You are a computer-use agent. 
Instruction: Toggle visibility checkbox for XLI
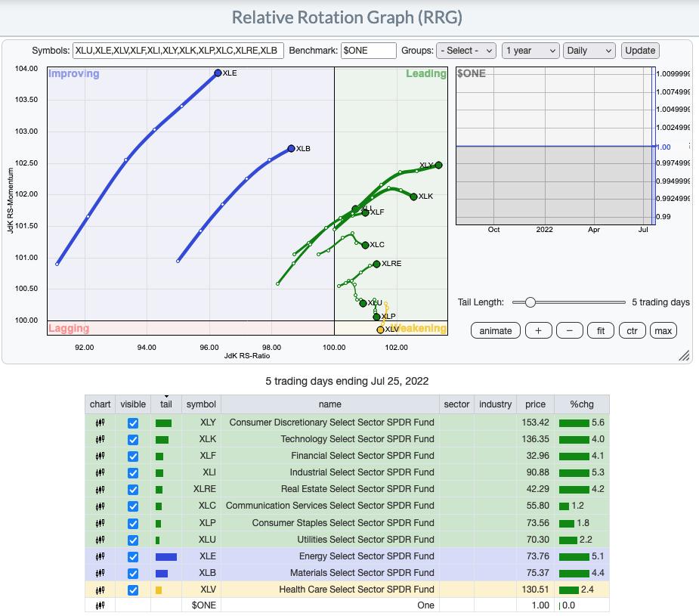click(133, 473)
